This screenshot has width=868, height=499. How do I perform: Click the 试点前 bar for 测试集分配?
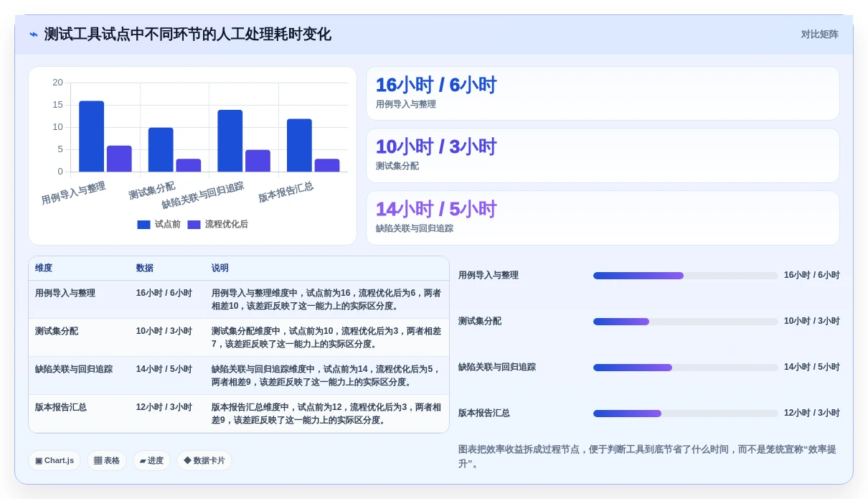coord(161,149)
